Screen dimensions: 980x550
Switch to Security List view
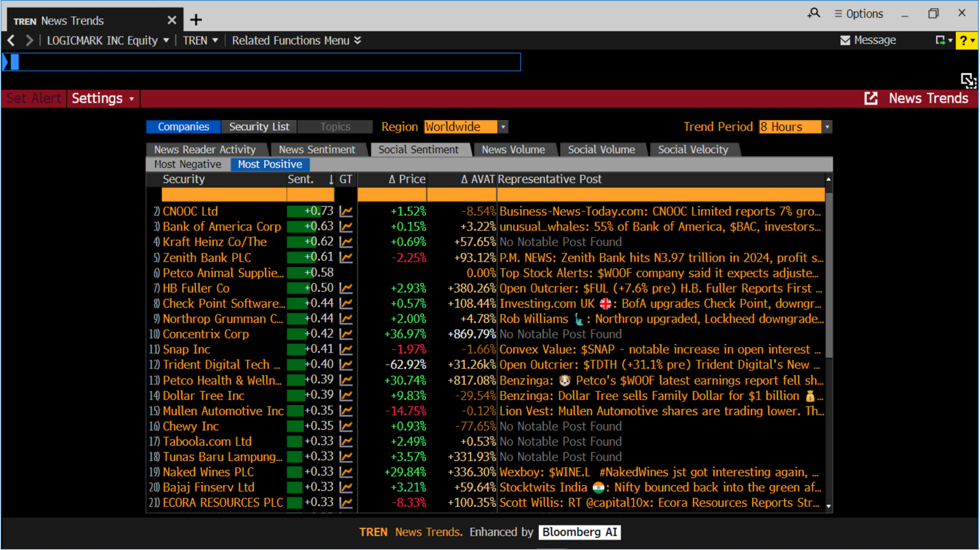click(x=259, y=127)
